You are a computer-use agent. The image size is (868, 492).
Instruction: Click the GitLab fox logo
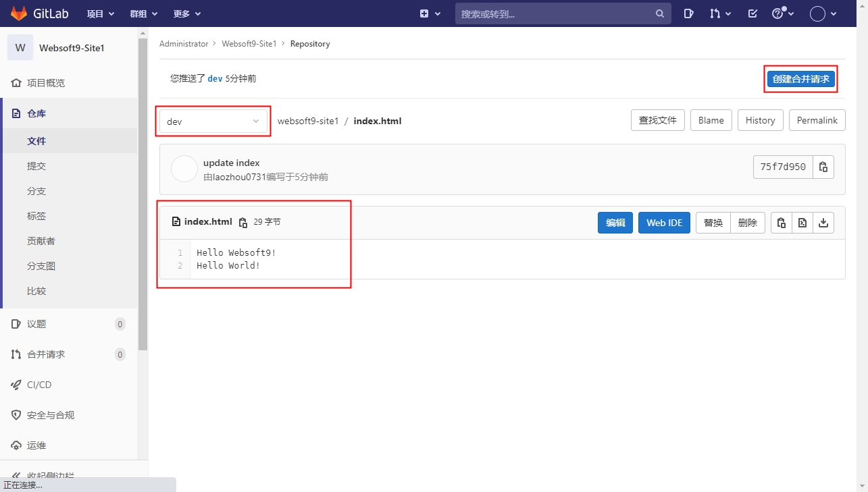click(18, 13)
